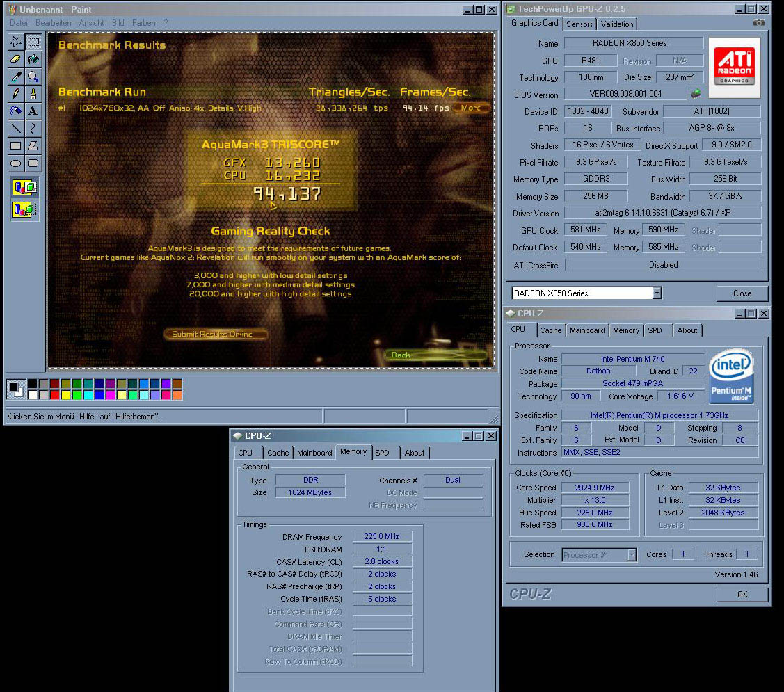Select the Graphics Card tab in GPU-Z
Image resolution: width=784 pixels, height=692 pixels.
coord(534,23)
